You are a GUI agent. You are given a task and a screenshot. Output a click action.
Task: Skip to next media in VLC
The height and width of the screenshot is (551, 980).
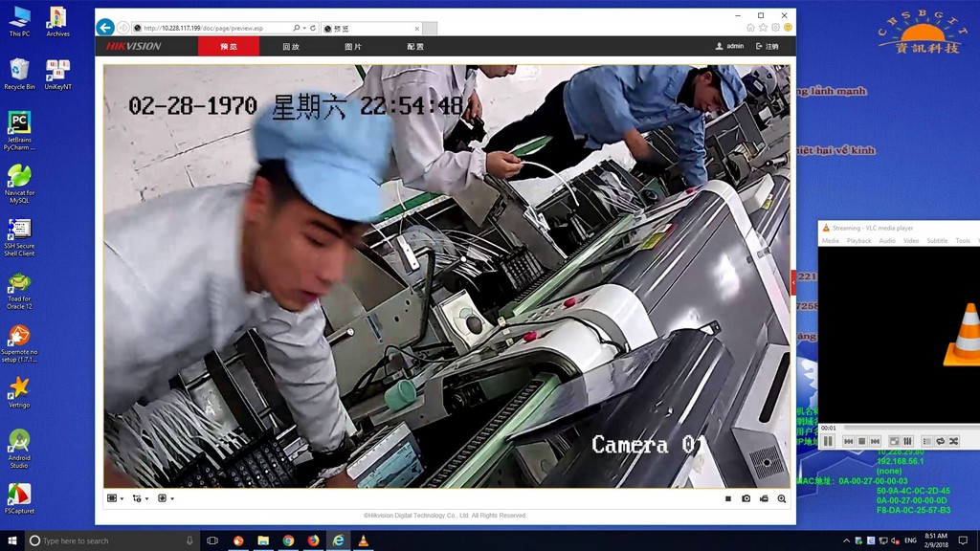pos(875,441)
